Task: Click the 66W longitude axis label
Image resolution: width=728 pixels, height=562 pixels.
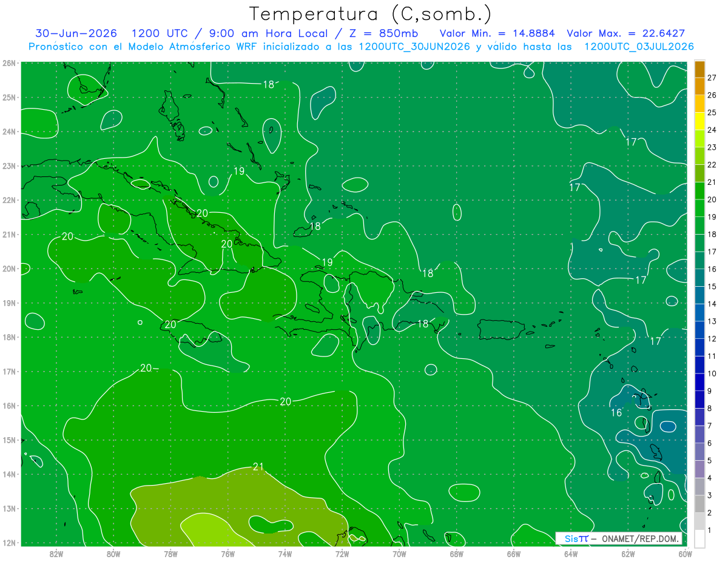Action: [x=514, y=554]
